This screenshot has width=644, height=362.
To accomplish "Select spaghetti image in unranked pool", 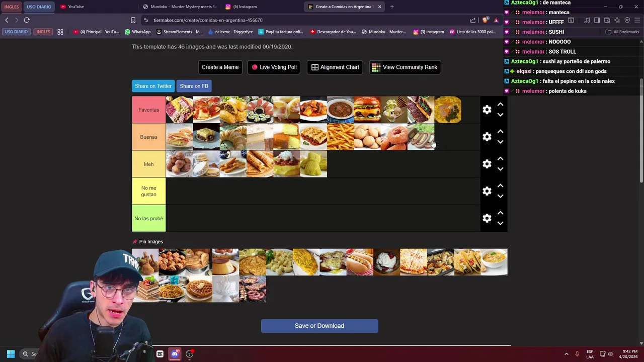I will tap(172, 289).
